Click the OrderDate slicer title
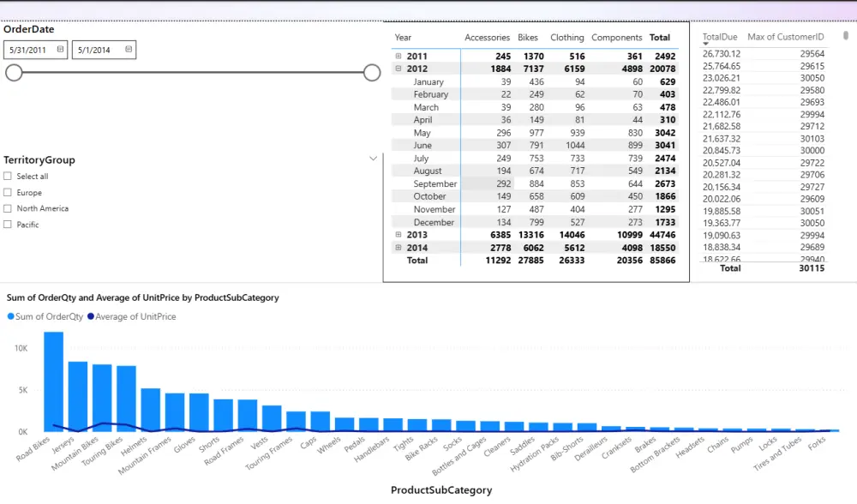This screenshot has width=857, height=504. tap(29, 29)
